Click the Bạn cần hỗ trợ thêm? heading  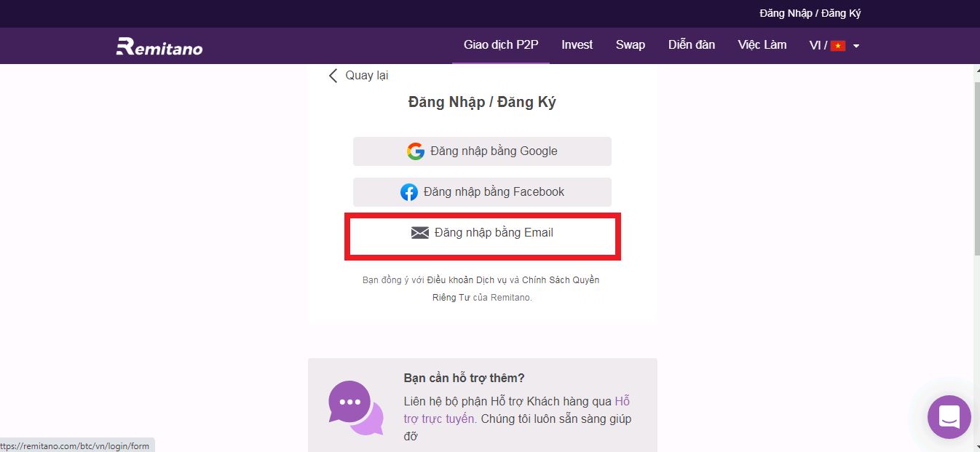pyautogui.click(x=465, y=378)
